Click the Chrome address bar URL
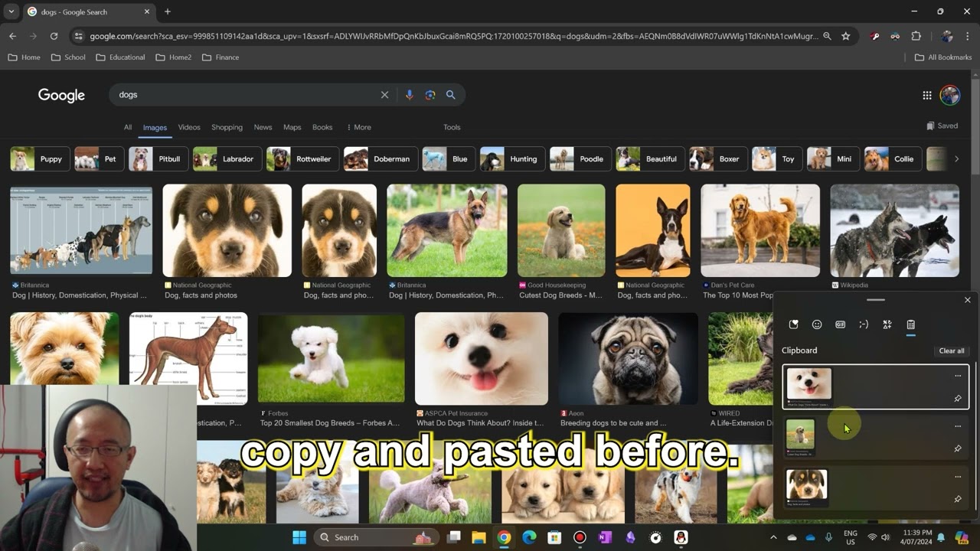Screen dimensions: 980x551 coord(453,36)
